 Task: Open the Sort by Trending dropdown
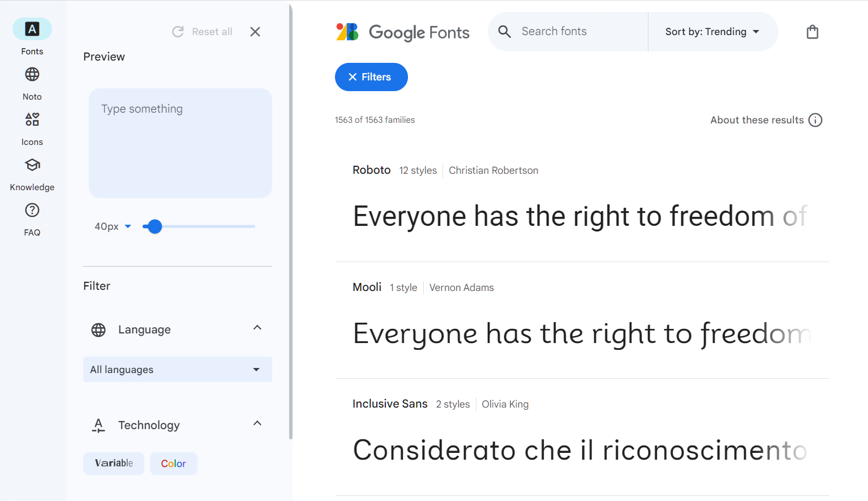pos(712,32)
